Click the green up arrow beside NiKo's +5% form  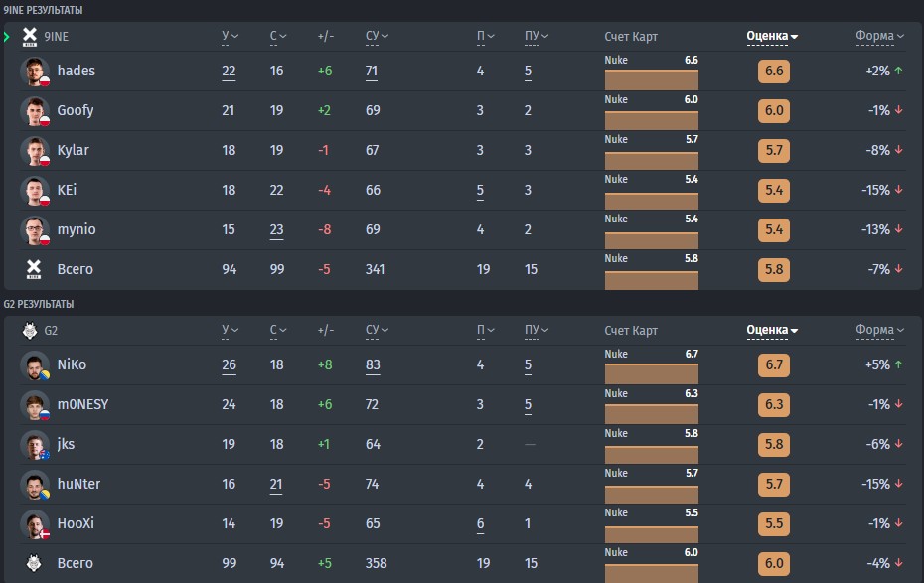(898, 364)
